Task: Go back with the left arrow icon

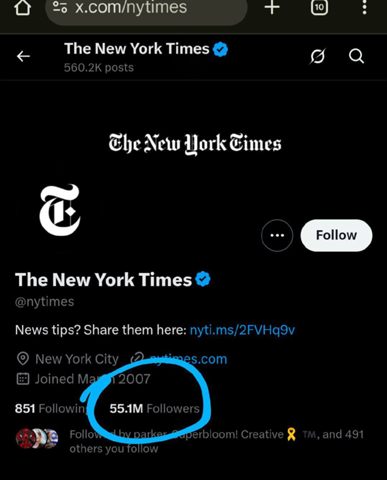Action: pyautogui.click(x=23, y=56)
